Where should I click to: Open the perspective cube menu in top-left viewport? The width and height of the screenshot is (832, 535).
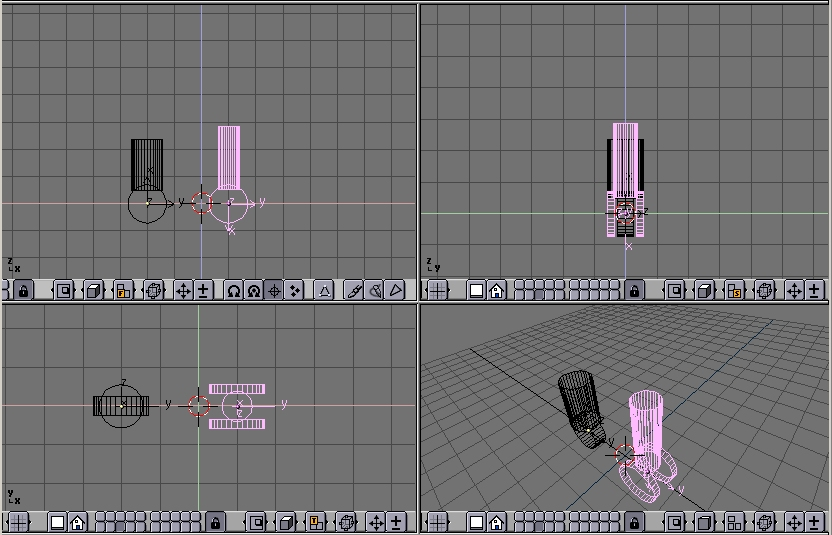93,290
